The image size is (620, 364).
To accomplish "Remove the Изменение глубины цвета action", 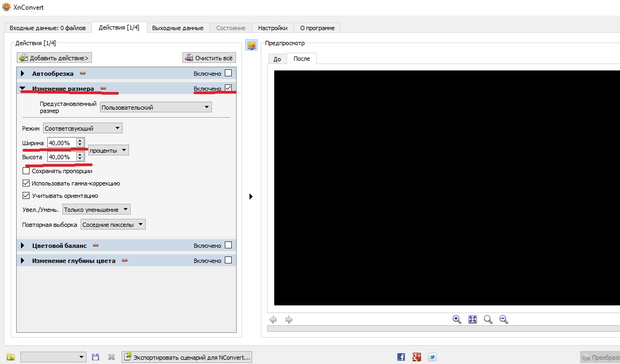I will tap(125, 260).
